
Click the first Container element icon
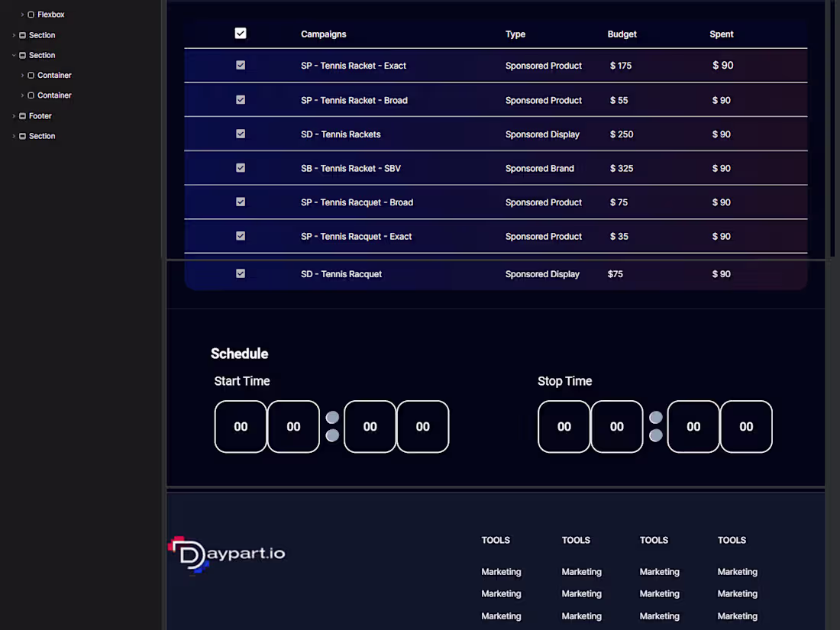[x=32, y=75]
